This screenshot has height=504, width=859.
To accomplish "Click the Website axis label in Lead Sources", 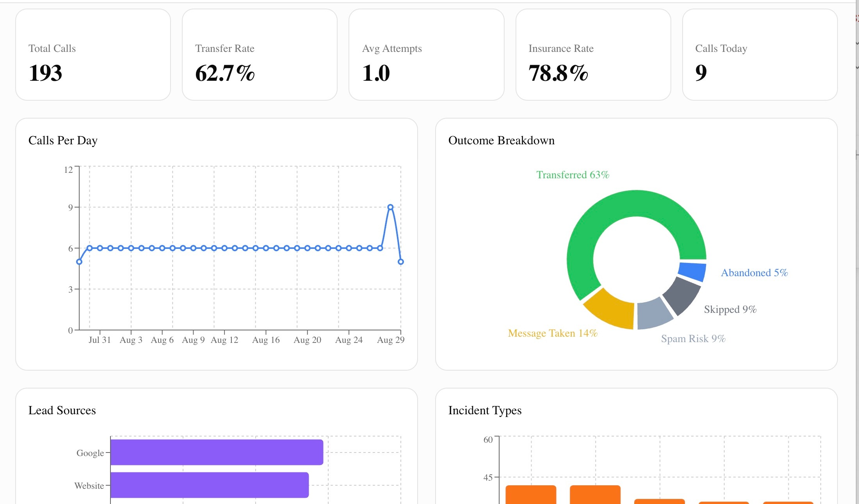I will coord(89,486).
